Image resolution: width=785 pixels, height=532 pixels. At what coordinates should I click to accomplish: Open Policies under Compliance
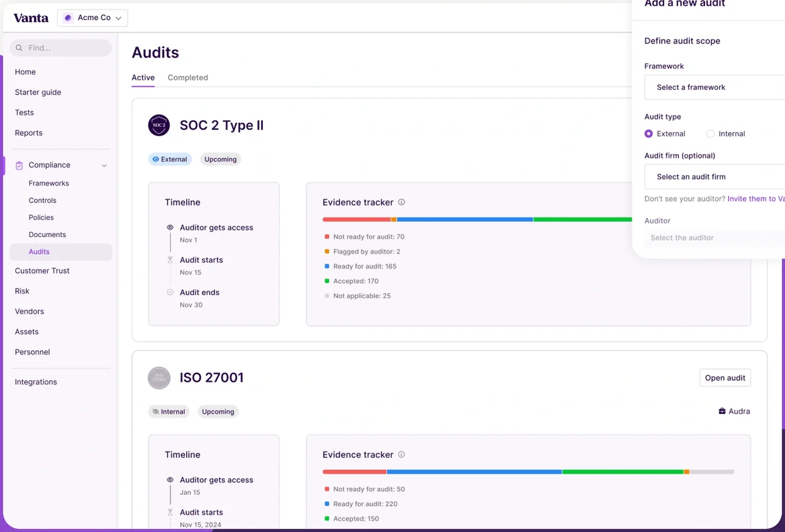41,217
